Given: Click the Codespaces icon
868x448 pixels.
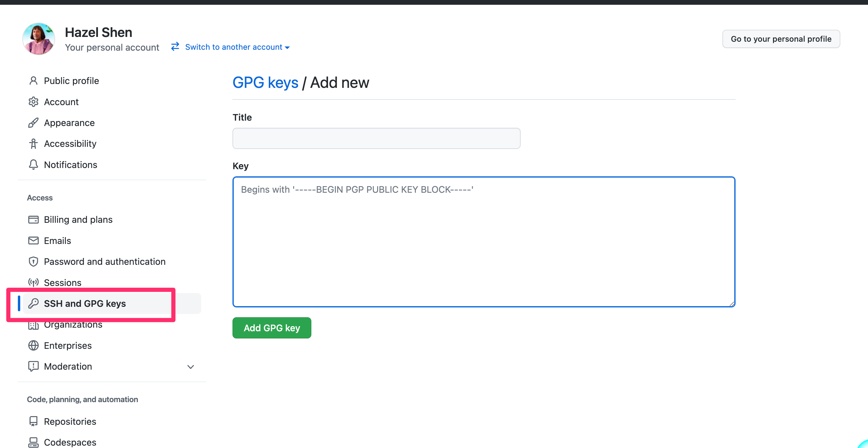Looking at the screenshot, I should (33, 442).
